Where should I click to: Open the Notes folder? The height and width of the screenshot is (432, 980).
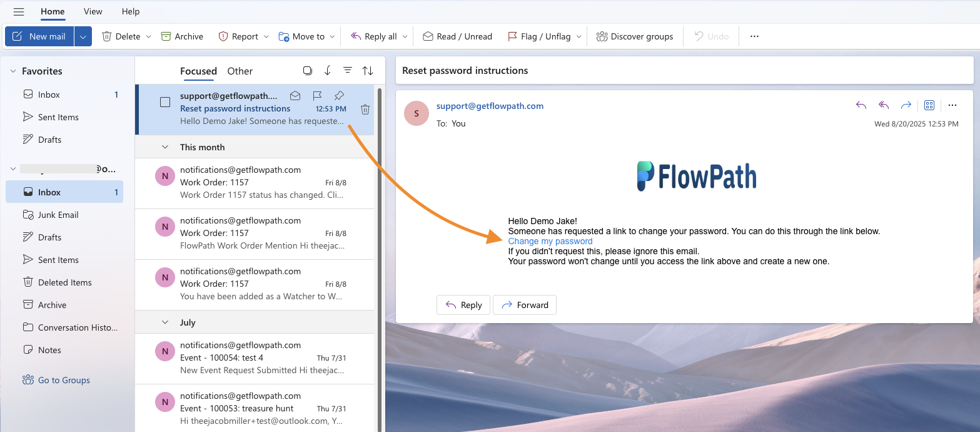click(x=64, y=350)
